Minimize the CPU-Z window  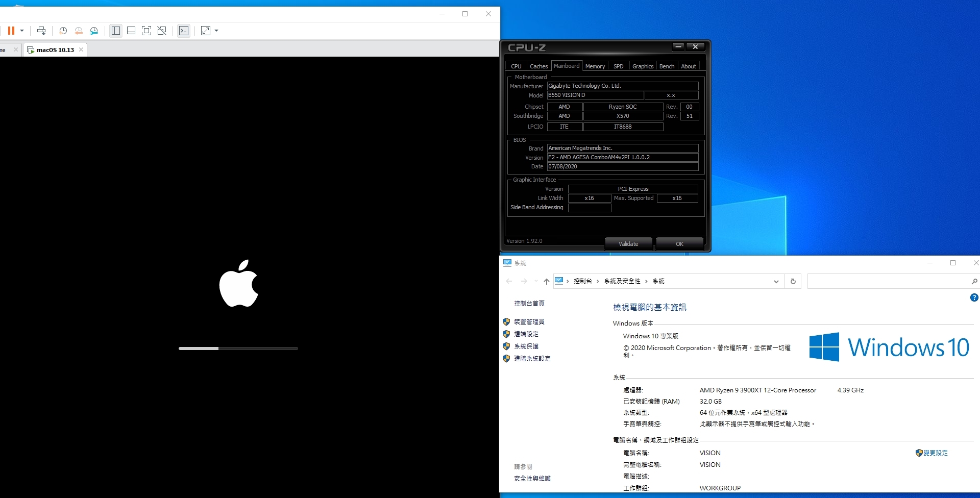678,46
